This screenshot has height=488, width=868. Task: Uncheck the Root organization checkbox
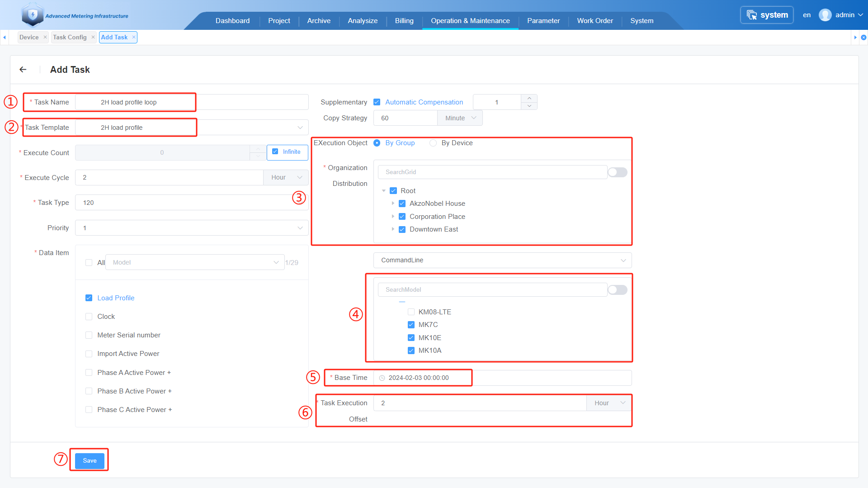[393, 191]
